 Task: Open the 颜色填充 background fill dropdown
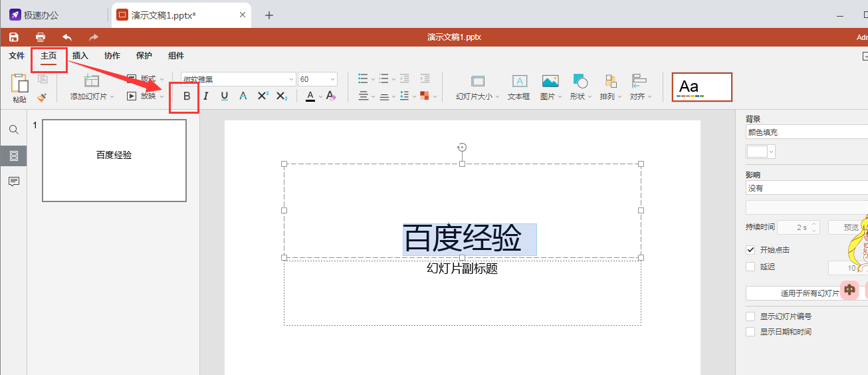click(x=806, y=132)
